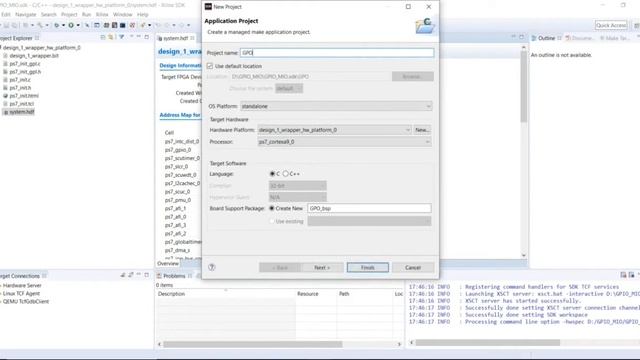
Task: Select C language radio button
Action: 272,174
